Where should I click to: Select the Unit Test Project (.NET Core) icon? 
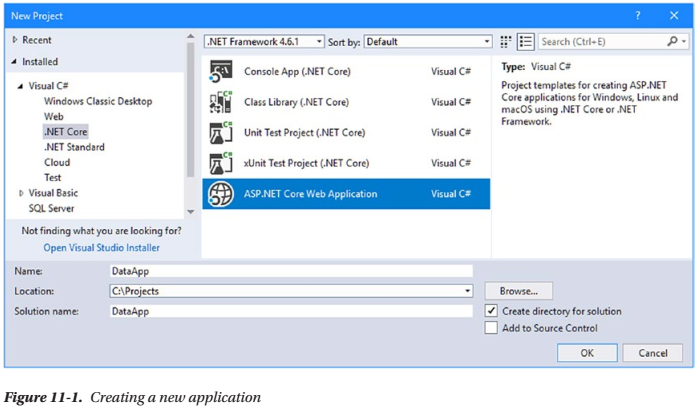pyautogui.click(x=220, y=133)
